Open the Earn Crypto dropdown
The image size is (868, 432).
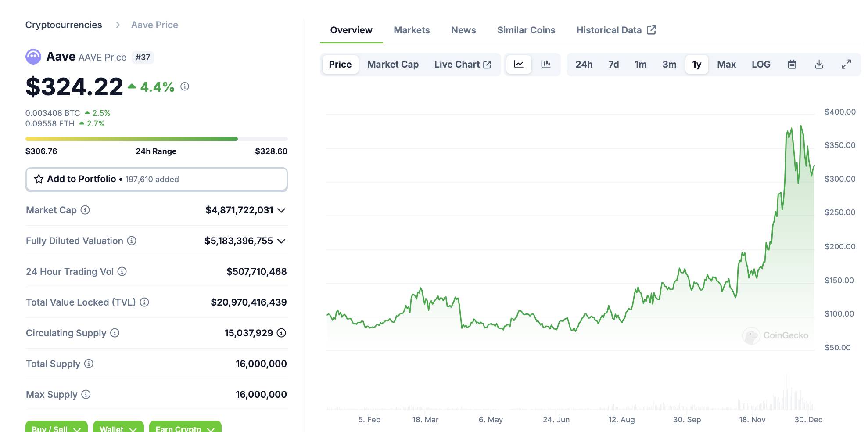click(x=185, y=427)
